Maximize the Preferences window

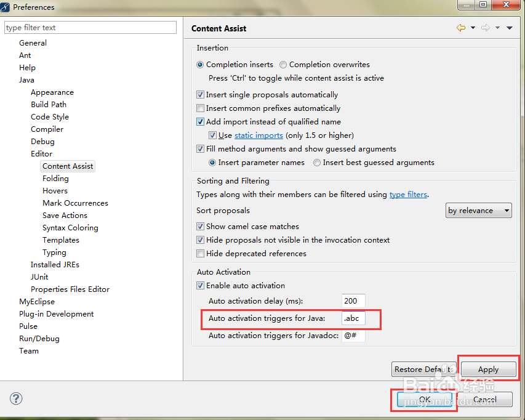tap(483, 4)
